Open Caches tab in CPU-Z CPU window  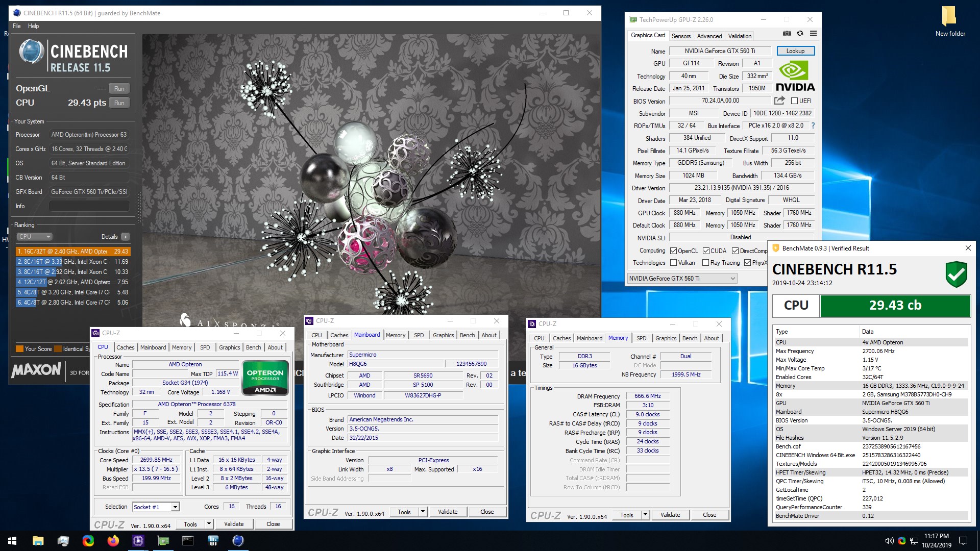coord(126,347)
